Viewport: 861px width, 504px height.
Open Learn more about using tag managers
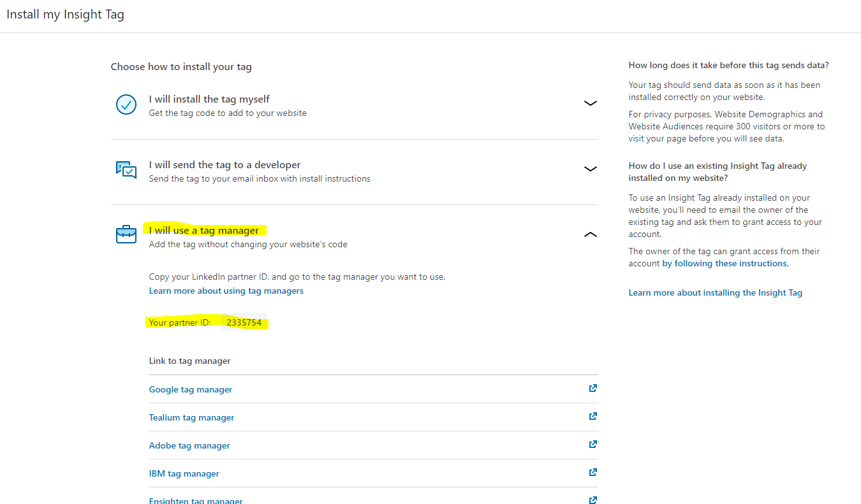226,291
